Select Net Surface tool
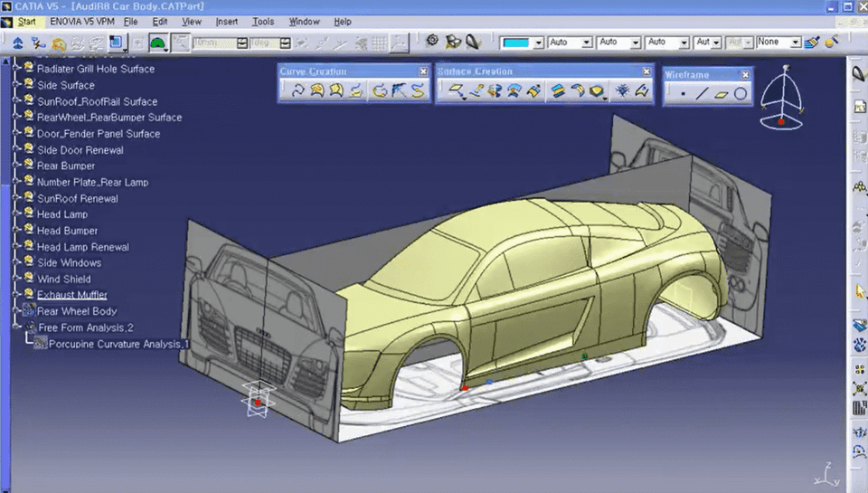This screenshot has width=868, height=493. 622,90
